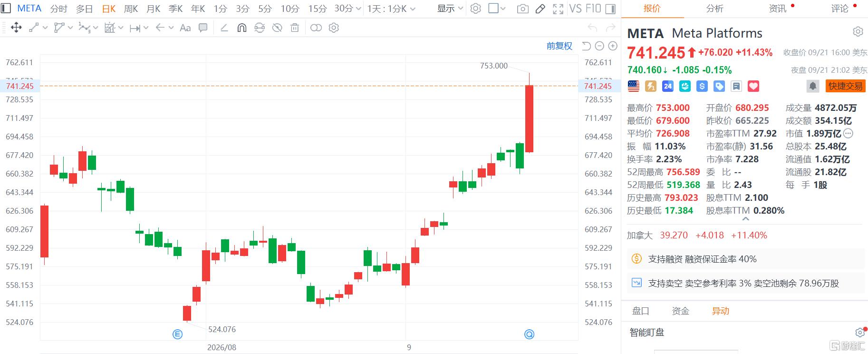Select the range interval tool
Image resolution: width=868 pixels, height=354 pixels.
(x=135, y=28)
